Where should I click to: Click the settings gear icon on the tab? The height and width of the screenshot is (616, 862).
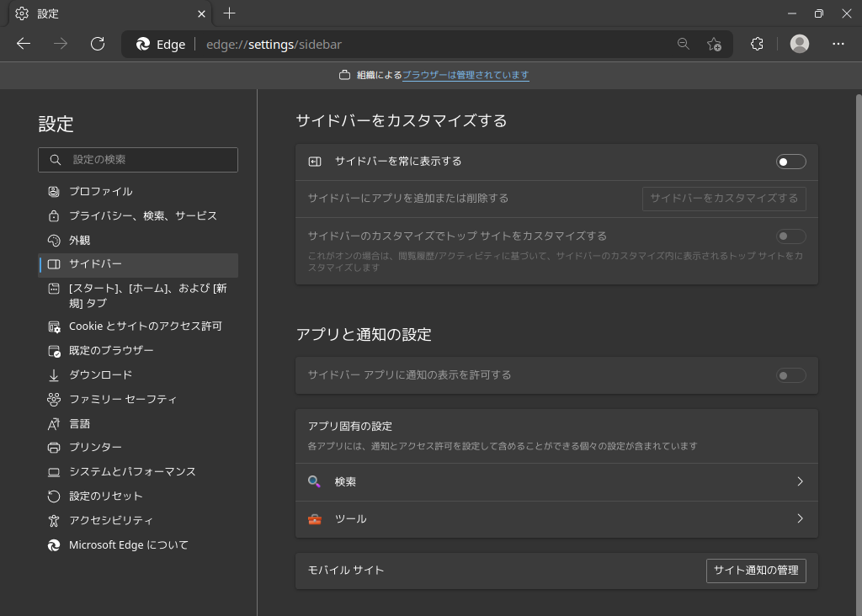(22, 13)
